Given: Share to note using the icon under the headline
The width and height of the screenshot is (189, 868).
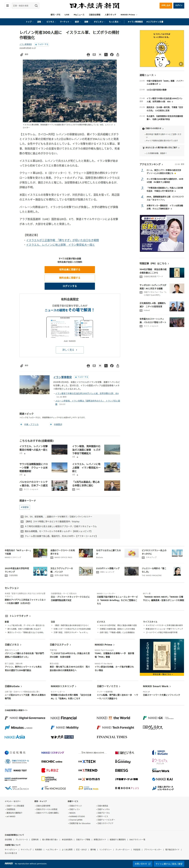Looking at the screenshot, I should pos(100,55).
